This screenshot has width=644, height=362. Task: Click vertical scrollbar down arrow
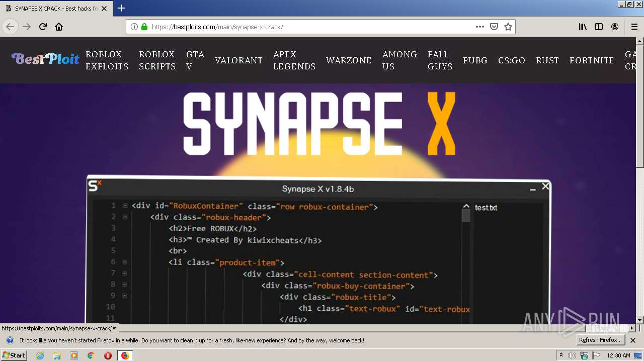[x=639, y=320]
